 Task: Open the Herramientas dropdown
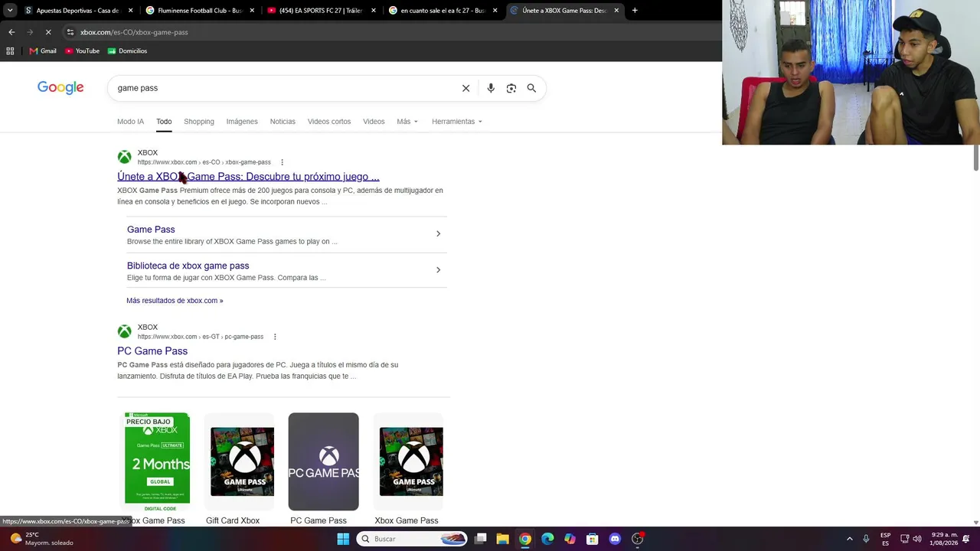(457, 122)
